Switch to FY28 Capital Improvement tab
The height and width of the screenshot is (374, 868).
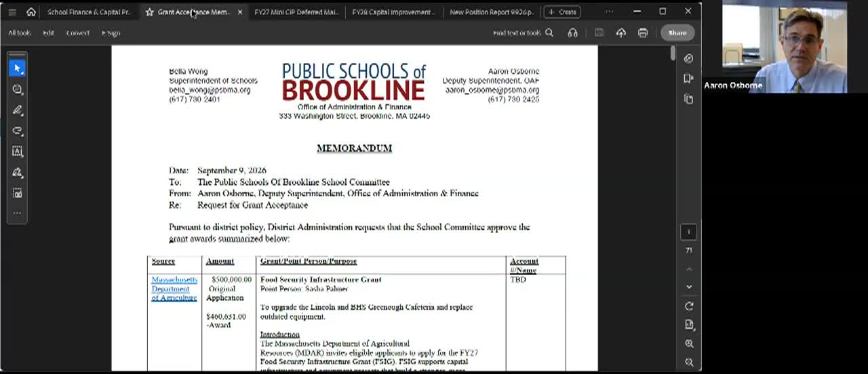(x=393, y=12)
